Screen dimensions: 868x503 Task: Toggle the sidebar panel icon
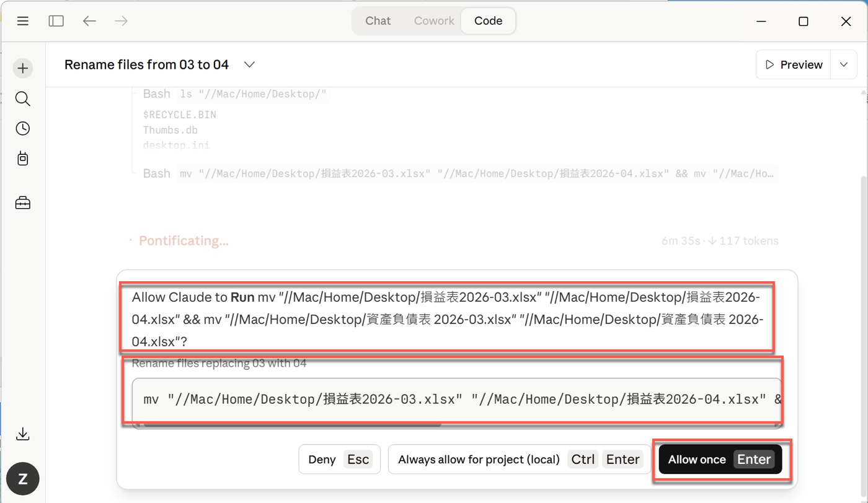pos(56,21)
